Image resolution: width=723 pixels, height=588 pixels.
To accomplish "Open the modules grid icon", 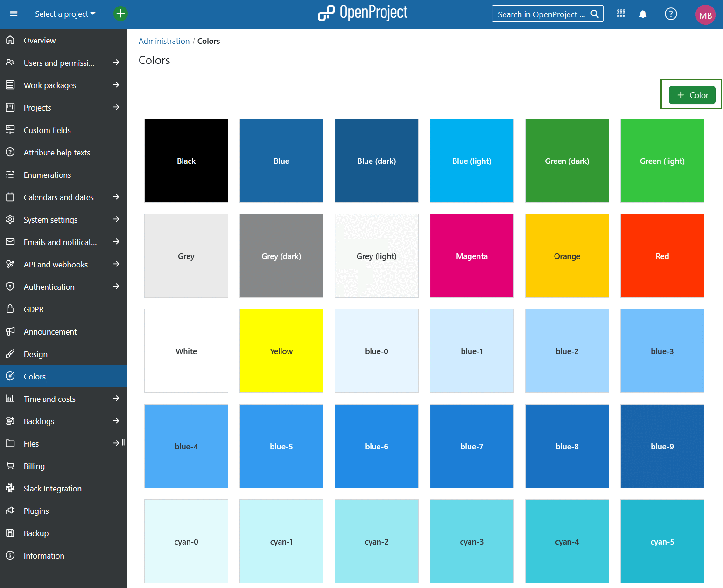I will tap(621, 14).
